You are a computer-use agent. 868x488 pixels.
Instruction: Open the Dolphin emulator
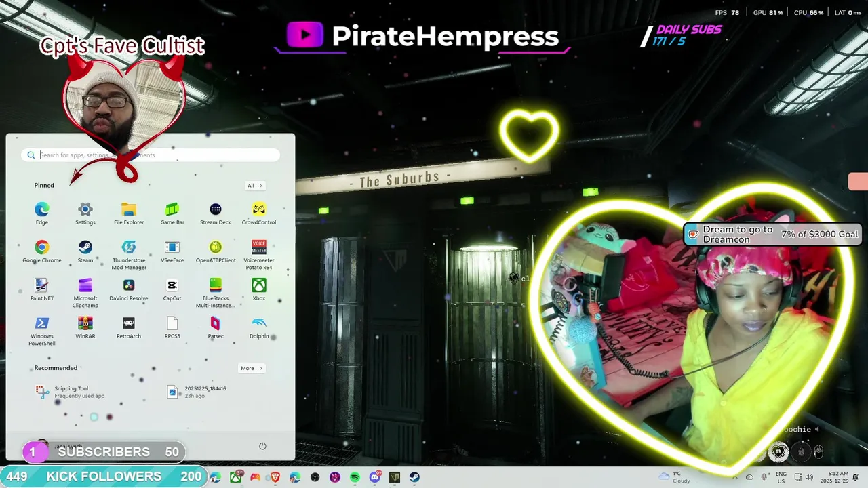pos(259,327)
